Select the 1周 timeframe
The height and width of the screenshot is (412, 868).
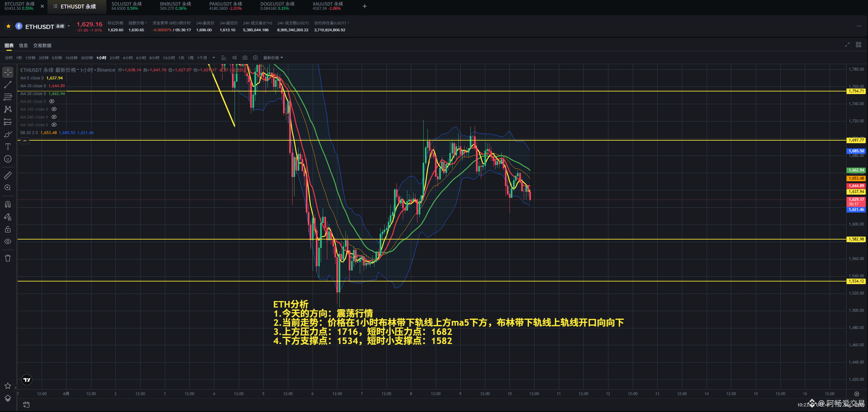pyautogui.click(x=191, y=58)
